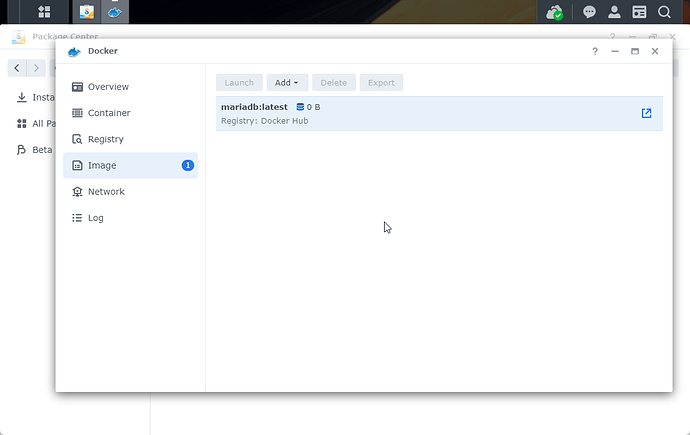Click the Registry: Docker Hub text

click(x=264, y=121)
